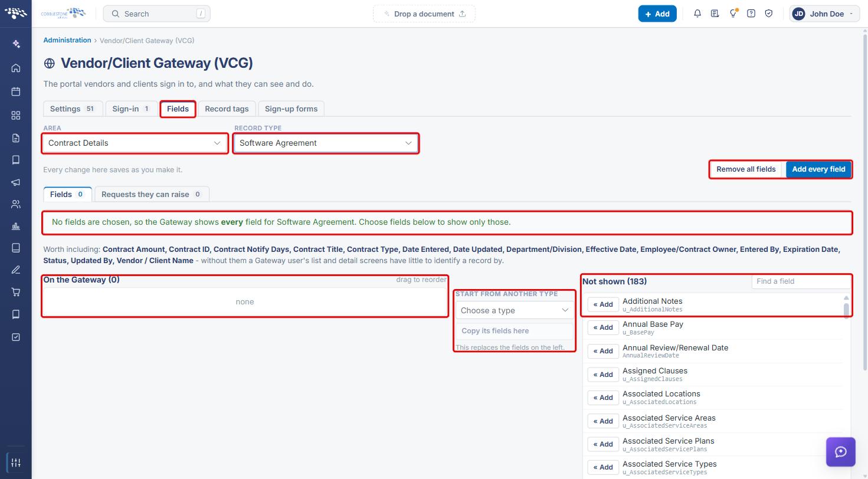Click the Drop a document upload area
The width and height of the screenshot is (868, 479).
coord(424,14)
